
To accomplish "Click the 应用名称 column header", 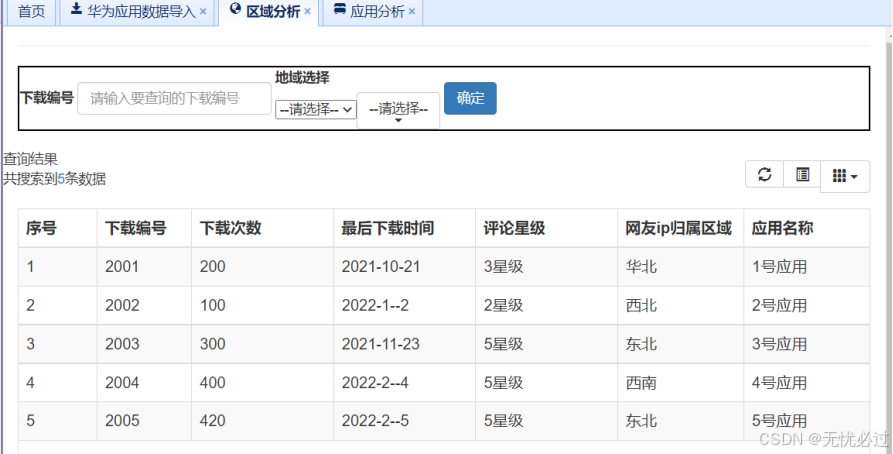I will 806,228.
